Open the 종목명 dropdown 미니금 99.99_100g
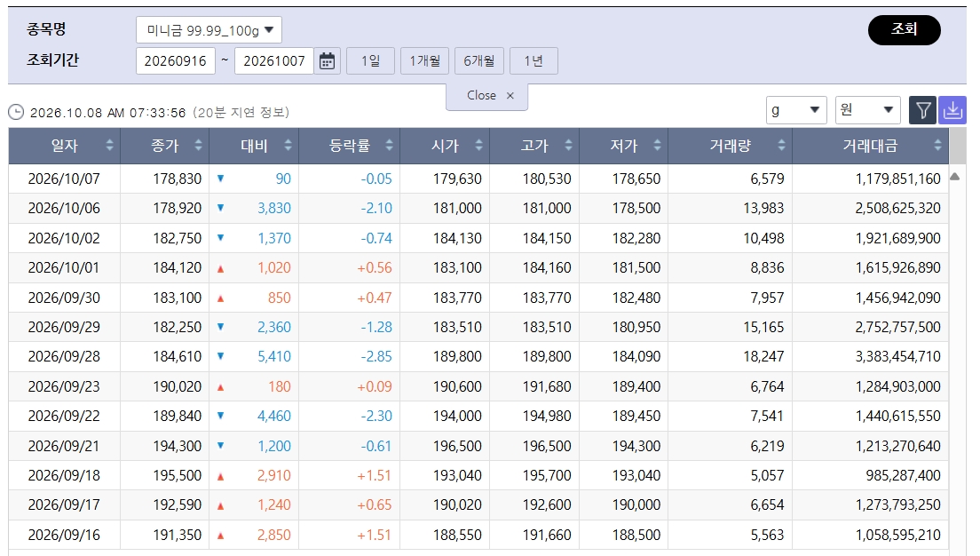Screen dimensions: 980x556 (209, 30)
